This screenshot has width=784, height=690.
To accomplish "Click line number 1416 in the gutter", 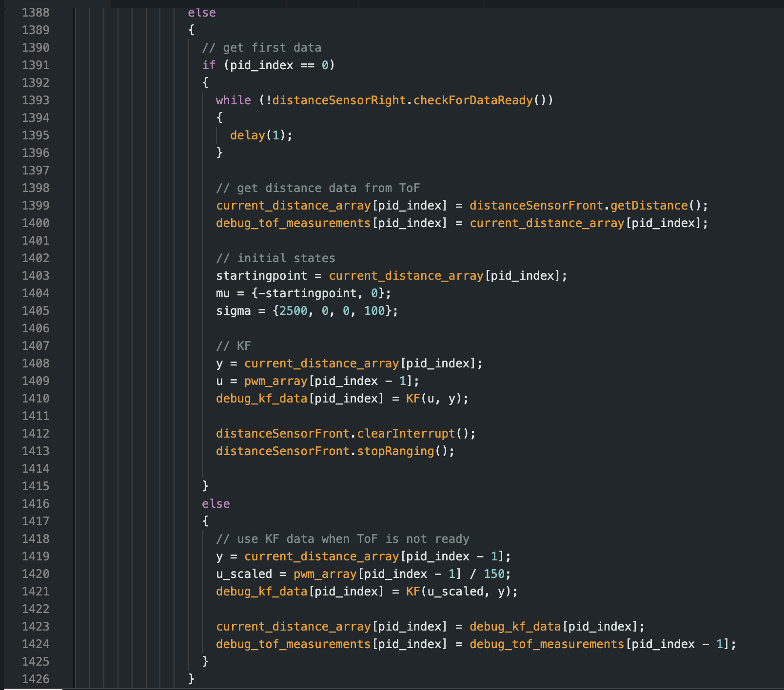I will click(36, 504).
